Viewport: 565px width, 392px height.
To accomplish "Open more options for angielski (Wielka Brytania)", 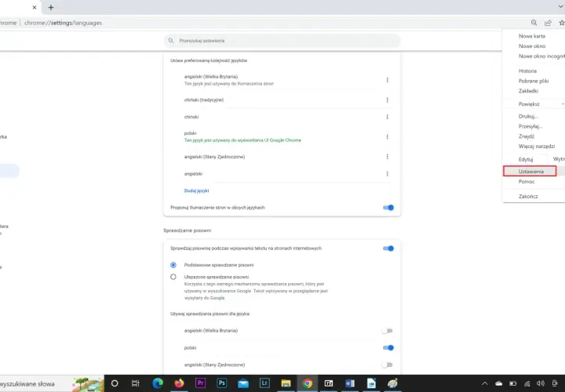I will point(388,80).
